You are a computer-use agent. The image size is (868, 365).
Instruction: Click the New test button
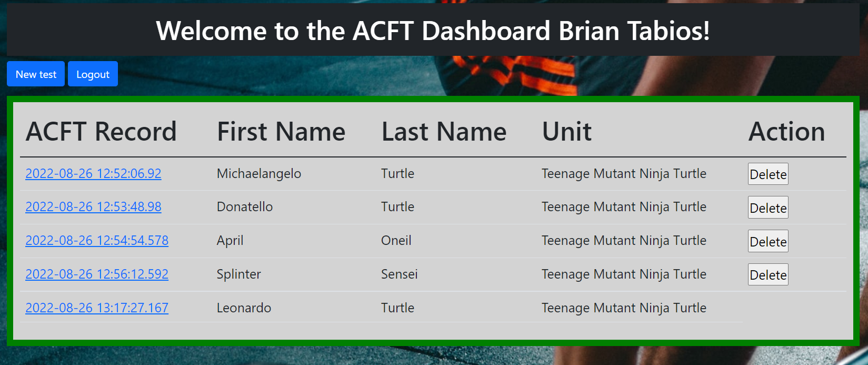(35, 74)
